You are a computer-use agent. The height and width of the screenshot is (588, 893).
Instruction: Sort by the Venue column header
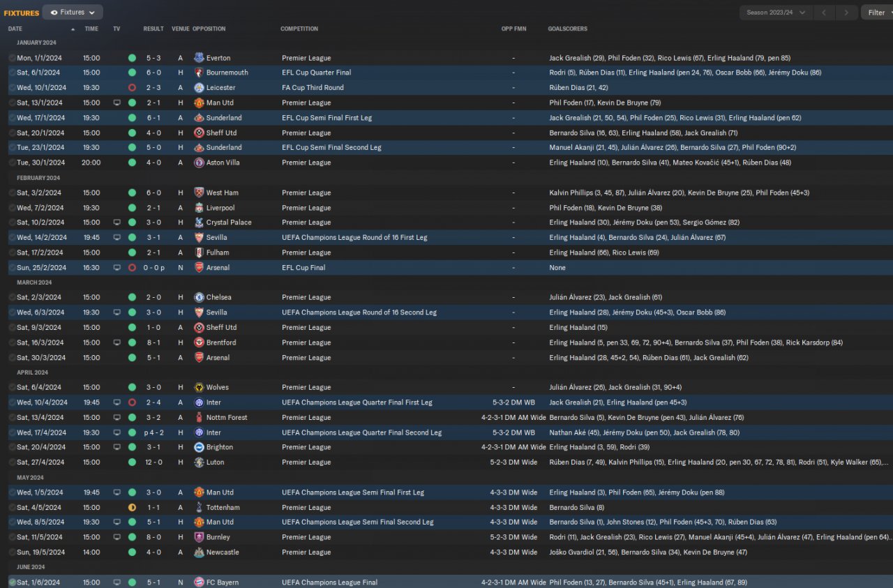tap(181, 29)
